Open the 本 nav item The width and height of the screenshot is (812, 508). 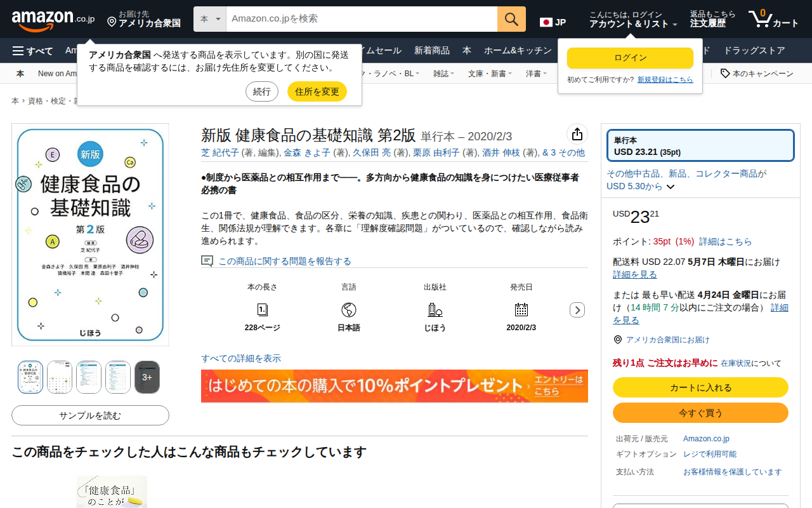[467, 51]
